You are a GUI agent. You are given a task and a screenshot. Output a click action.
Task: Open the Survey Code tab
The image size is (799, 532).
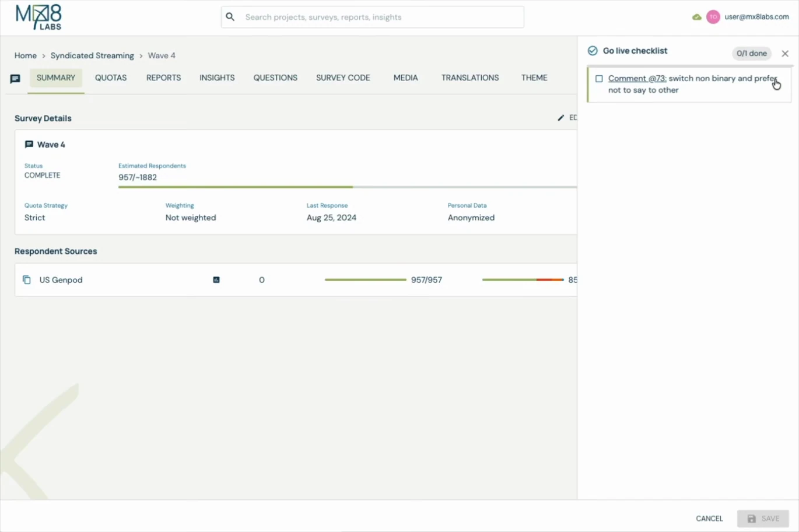[x=343, y=78]
